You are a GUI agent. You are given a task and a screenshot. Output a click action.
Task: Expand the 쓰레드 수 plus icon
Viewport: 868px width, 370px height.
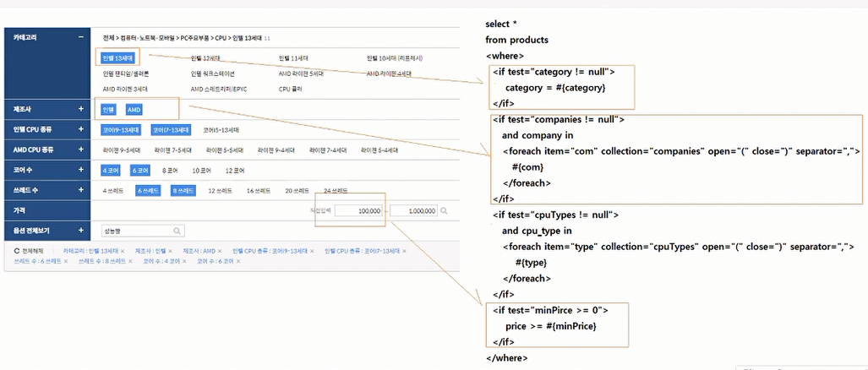pyautogui.click(x=81, y=190)
